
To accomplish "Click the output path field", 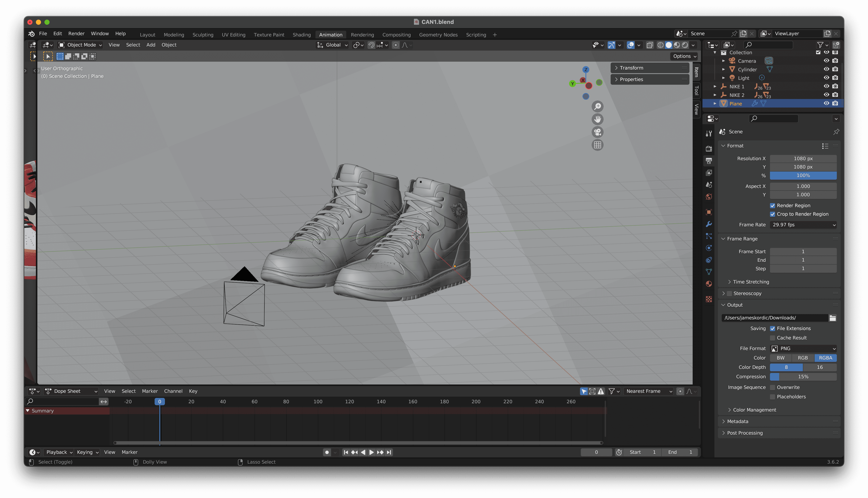I will click(x=775, y=318).
